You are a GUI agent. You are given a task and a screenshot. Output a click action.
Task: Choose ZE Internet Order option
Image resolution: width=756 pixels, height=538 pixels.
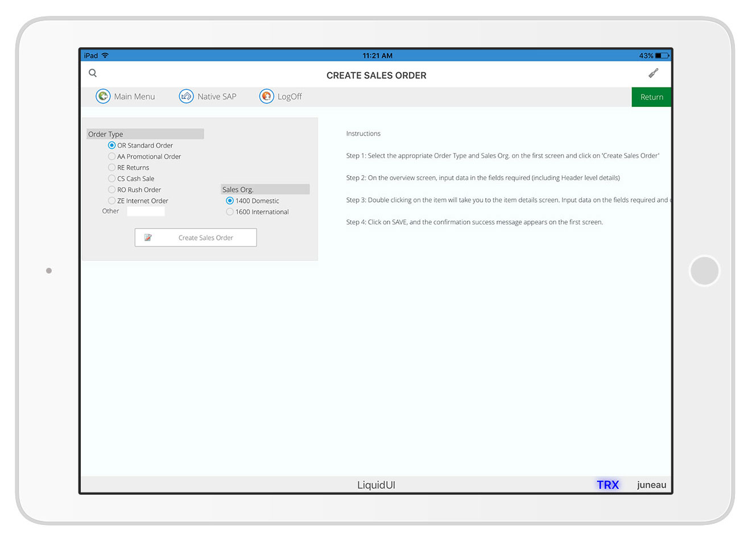pos(112,201)
